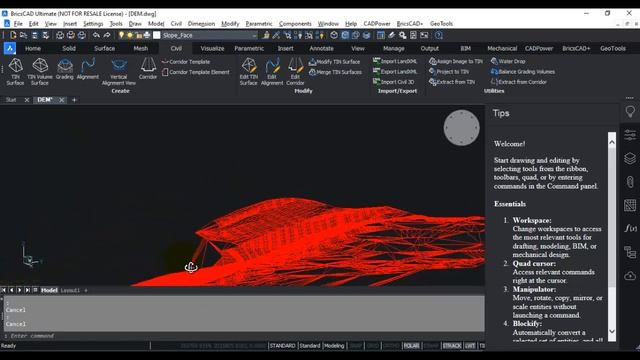Open the Grading tool

click(64, 69)
